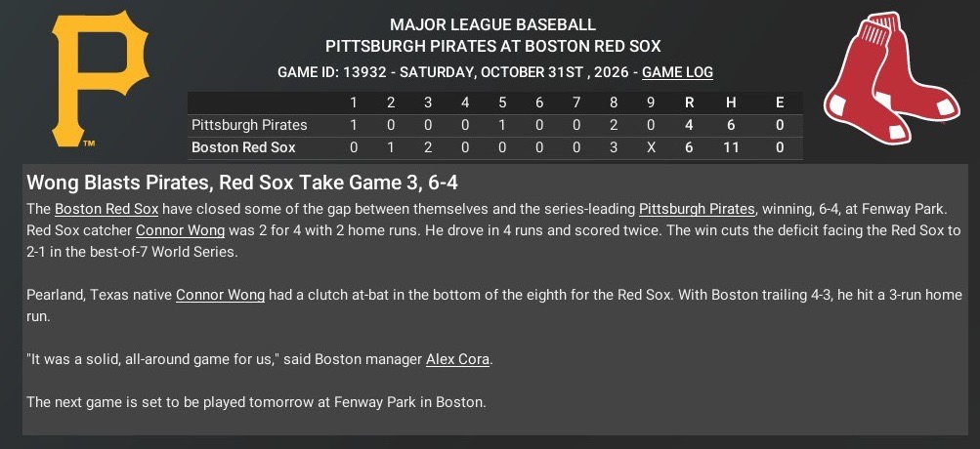Select the Pittsburgh Pirates row in the box score
This screenshot has width=980, height=449.
pyautogui.click(x=495, y=125)
